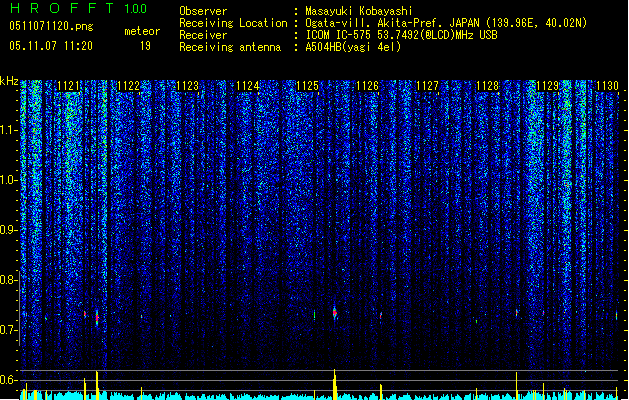Click the 1.1 kHz axis tick label
The image size is (629, 400).
point(8,130)
